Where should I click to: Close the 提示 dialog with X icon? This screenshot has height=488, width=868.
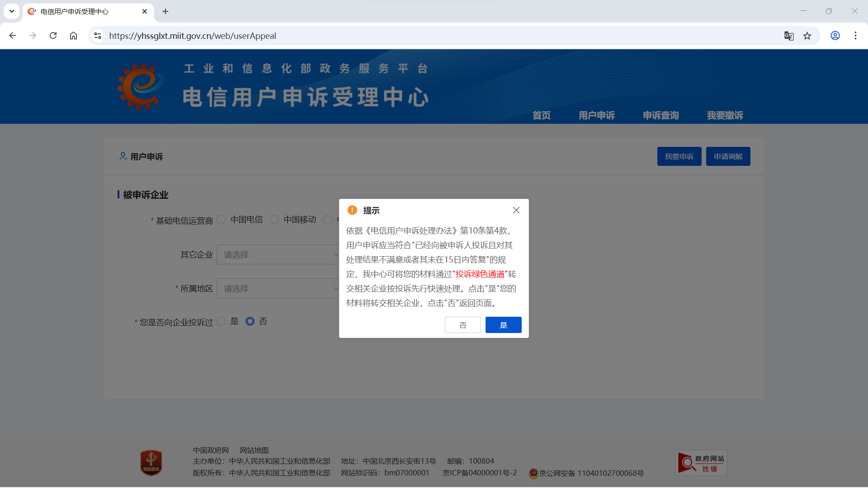click(x=516, y=210)
